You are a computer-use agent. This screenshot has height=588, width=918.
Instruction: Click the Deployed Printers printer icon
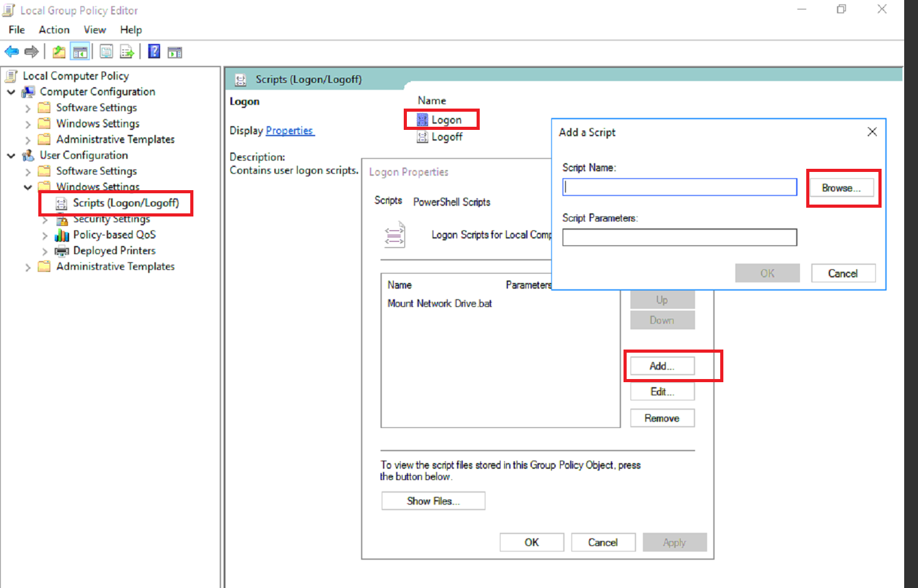pyautogui.click(x=62, y=251)
